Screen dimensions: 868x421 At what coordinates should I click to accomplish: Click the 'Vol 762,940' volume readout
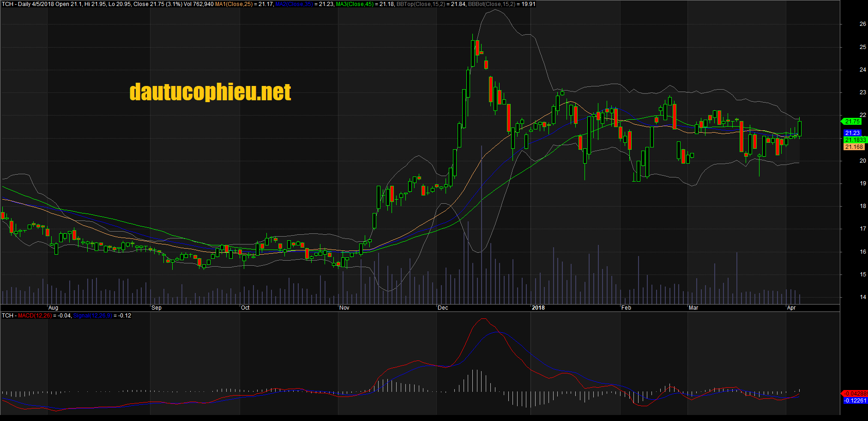click(199, 4)
